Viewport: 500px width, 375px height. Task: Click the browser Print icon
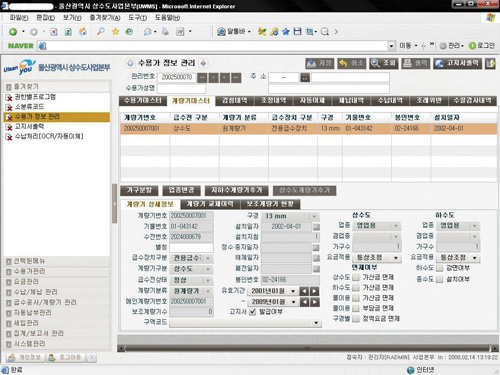pos(165,32)
